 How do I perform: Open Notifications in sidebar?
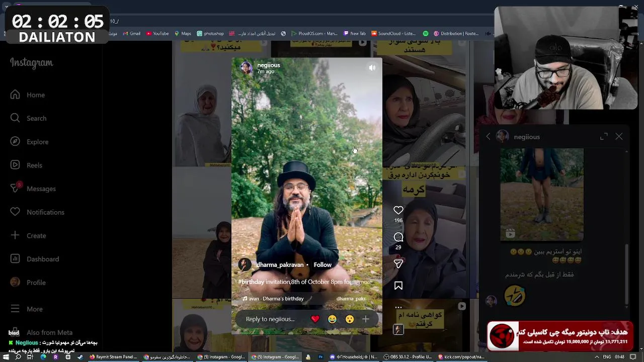click(x=38, y=212)
